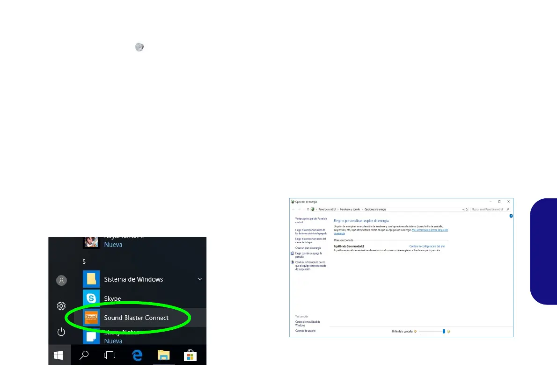Click the search magnifier in Panel de control
Viewport: 557px width, 392px height.
(508, 210)
